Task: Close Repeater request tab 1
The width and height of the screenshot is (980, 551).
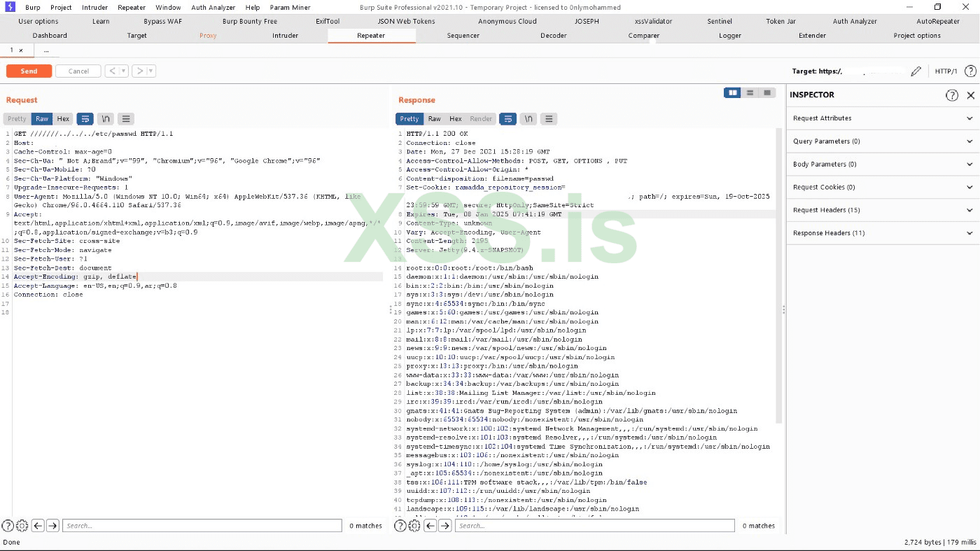Action: coord(21,50)
